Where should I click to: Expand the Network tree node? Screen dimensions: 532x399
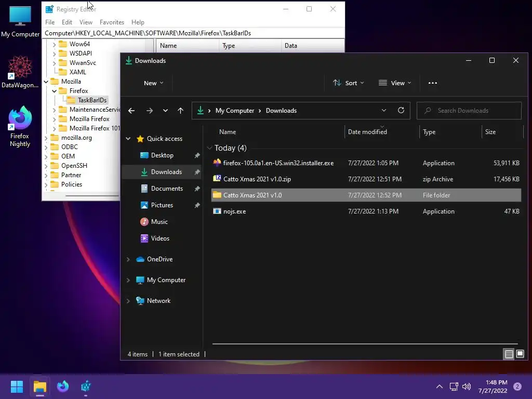(128, 301)
